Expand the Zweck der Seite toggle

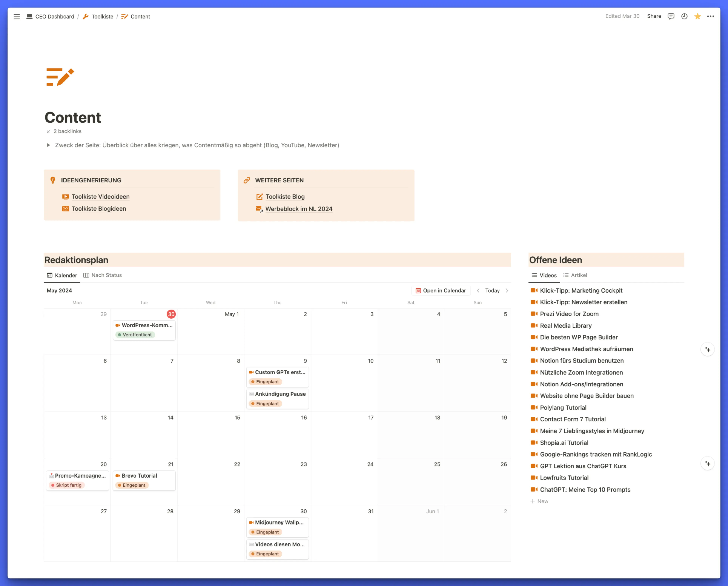(49, 145)
